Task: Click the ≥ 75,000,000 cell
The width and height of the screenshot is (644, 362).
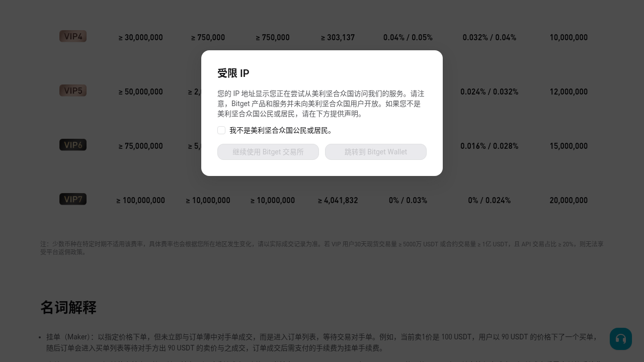Action: (x=141, y=146)
